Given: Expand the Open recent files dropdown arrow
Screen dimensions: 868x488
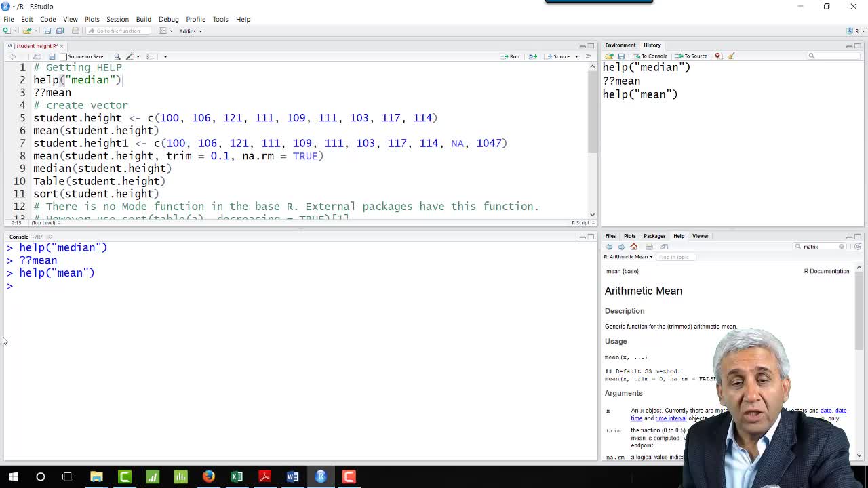Looking at the screenshot, I should (x=36, y=30).
